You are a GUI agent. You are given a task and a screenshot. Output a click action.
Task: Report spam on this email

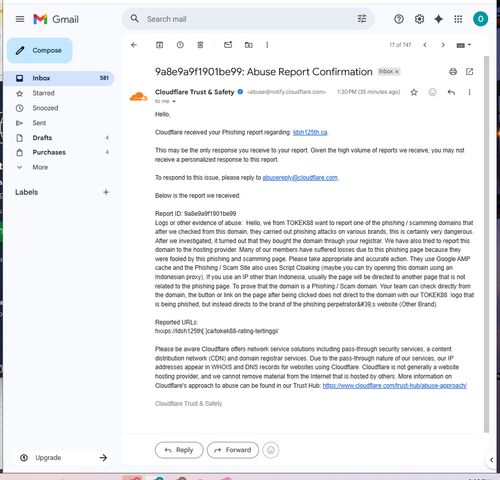pyautogui.click(x=180, y=45)
